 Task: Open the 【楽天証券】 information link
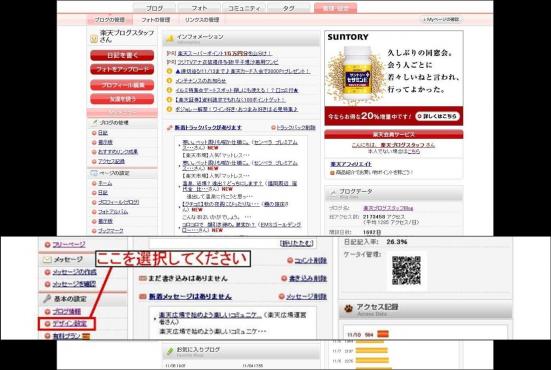(x=230, y=100)
